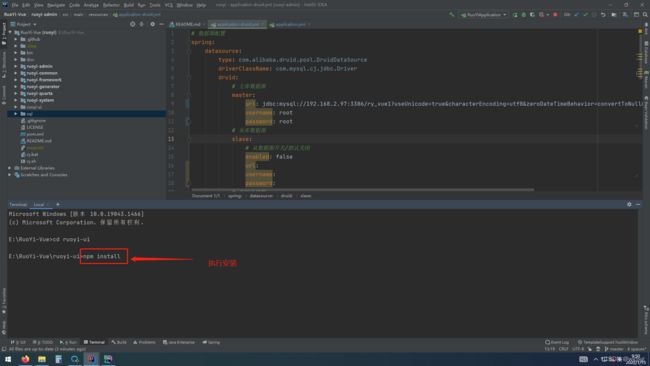650x366 pixels.
Task: Open the Problems tool window button
Action: click(144, 342)
